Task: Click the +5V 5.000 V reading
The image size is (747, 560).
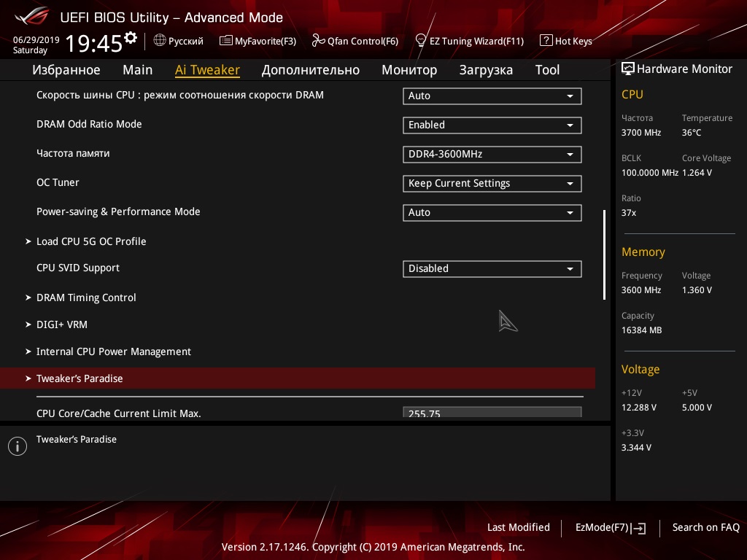Action: 697,408
